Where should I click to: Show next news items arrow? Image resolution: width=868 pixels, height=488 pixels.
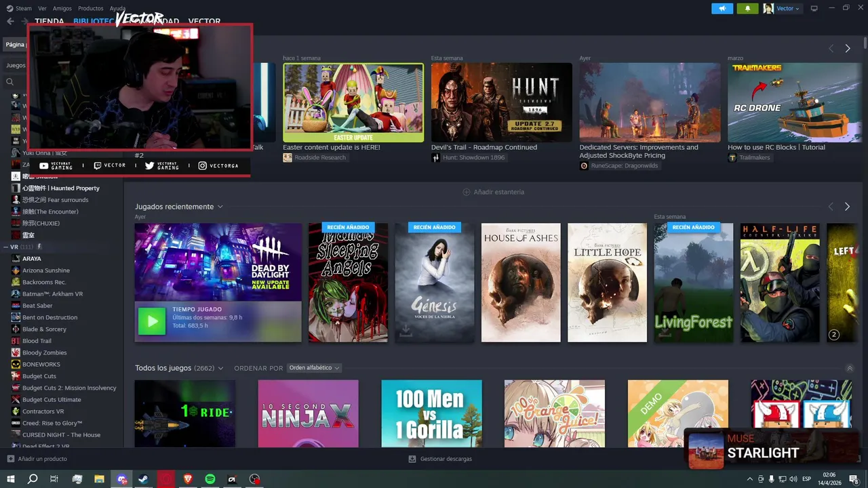point(847,48)
